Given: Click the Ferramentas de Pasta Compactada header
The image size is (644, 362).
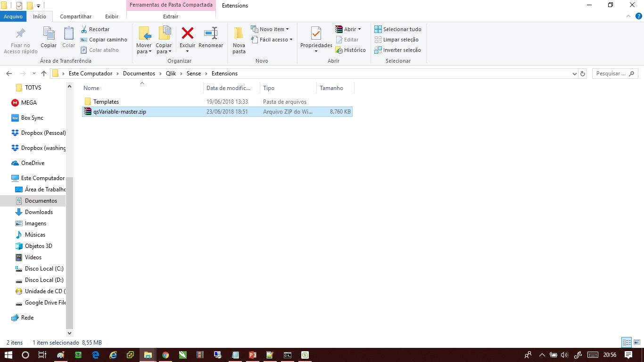Looking at the screenshot, I should 171,5.
